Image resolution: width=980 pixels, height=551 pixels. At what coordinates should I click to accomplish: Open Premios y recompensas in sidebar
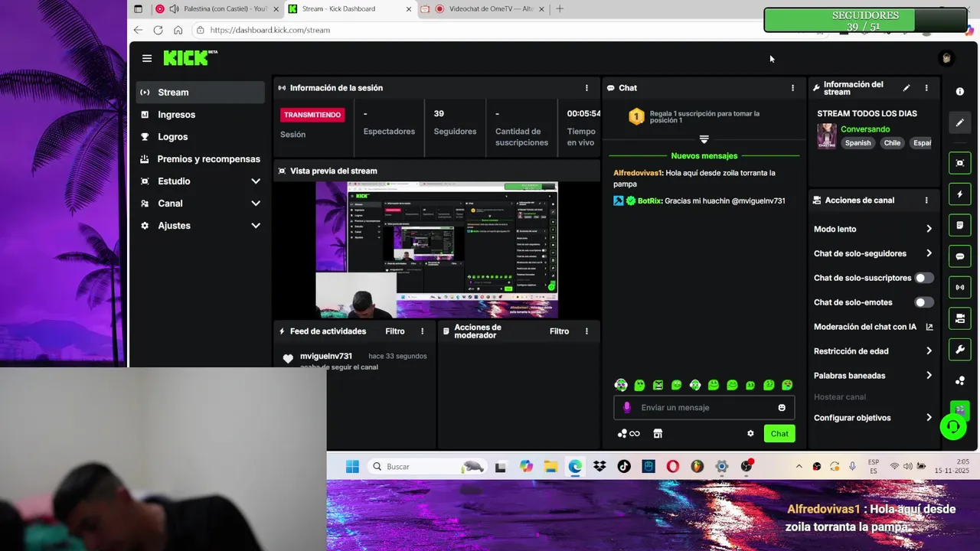201,159
